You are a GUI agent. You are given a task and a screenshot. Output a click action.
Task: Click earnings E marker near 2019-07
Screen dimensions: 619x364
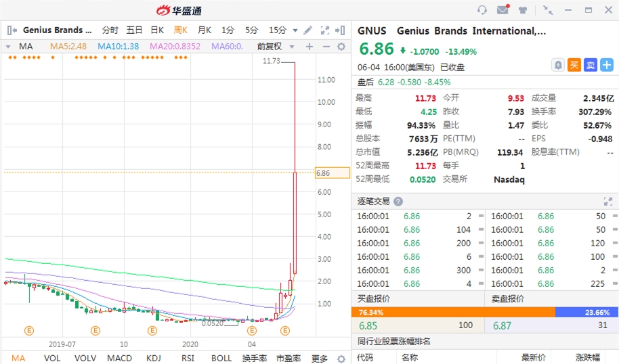coord(29,330)
